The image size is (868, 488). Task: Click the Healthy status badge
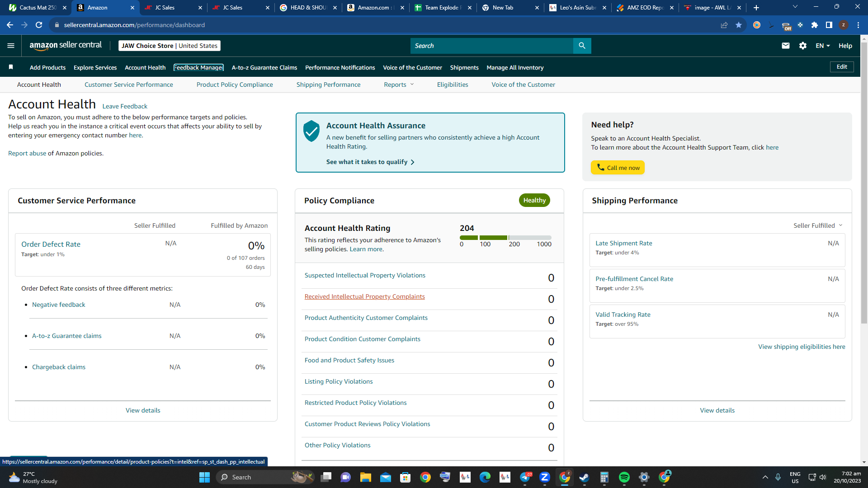pos(534,200)
